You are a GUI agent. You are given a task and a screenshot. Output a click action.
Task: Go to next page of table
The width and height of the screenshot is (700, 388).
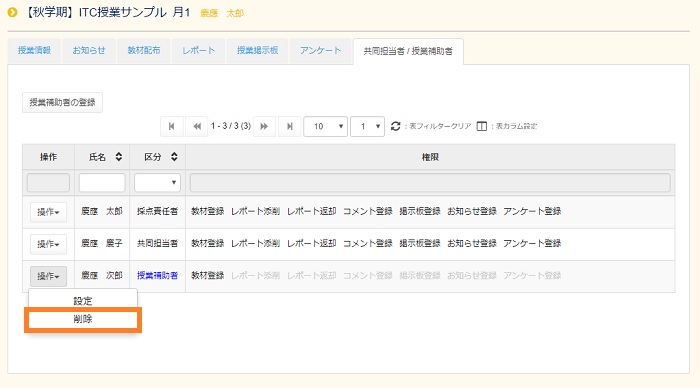click(x=264, y=126)
